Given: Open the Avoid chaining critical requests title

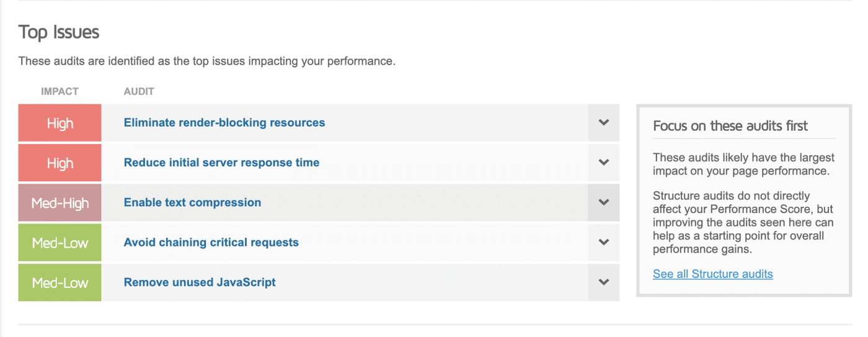Looking at the screenshot, I should click(x=211, y=242).
